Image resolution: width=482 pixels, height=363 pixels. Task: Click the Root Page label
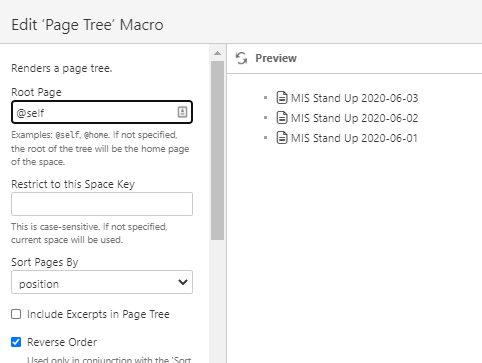[36, 92]
